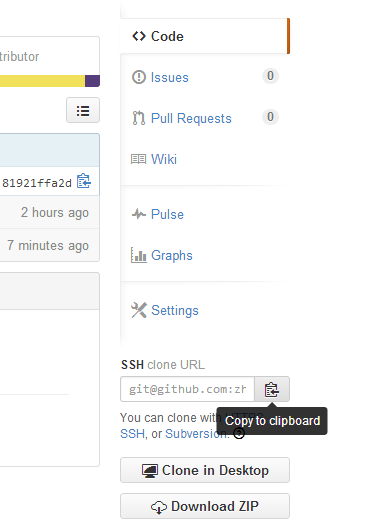388x525 pixels.
Task: Open the Code tab
Action: [x=205, y=36]
